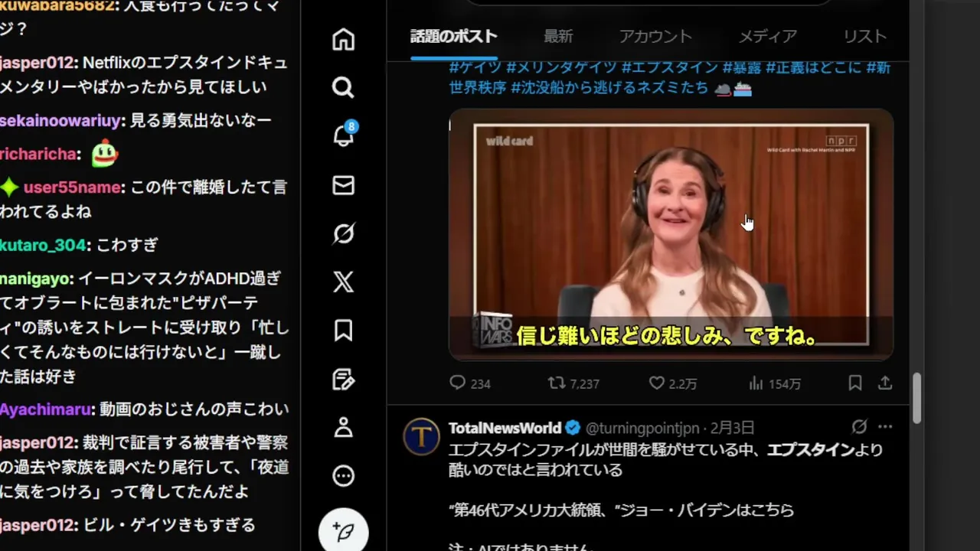Open Profile person icon in sidebar
This screenshot has height=551, width=980.
pos(343,427)
